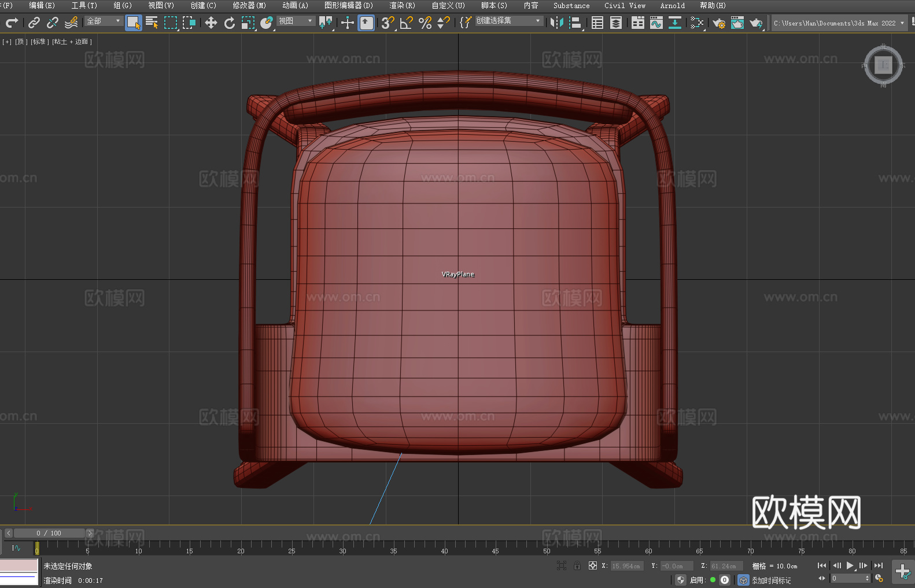Screen dimensions: 915x588
Task: Select the Scale tool
Action: pos(248,23)
